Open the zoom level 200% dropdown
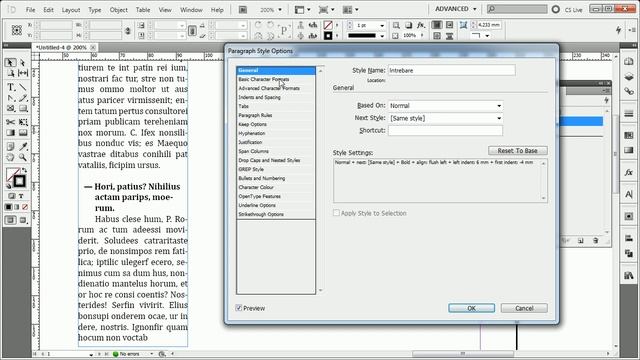This screenshot has height=360, width=640. click(x=280, y=10)
